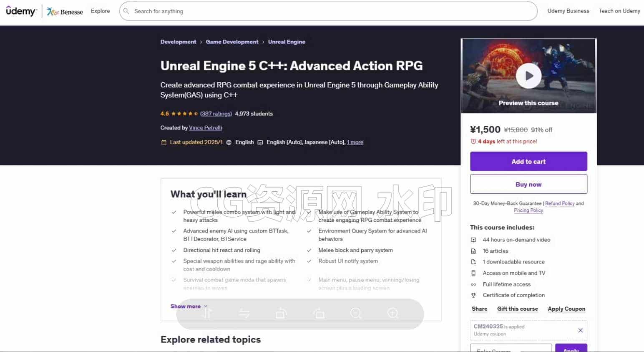
Task: Click the flip vertical icon in overlay toolbar
Action: 207,313
